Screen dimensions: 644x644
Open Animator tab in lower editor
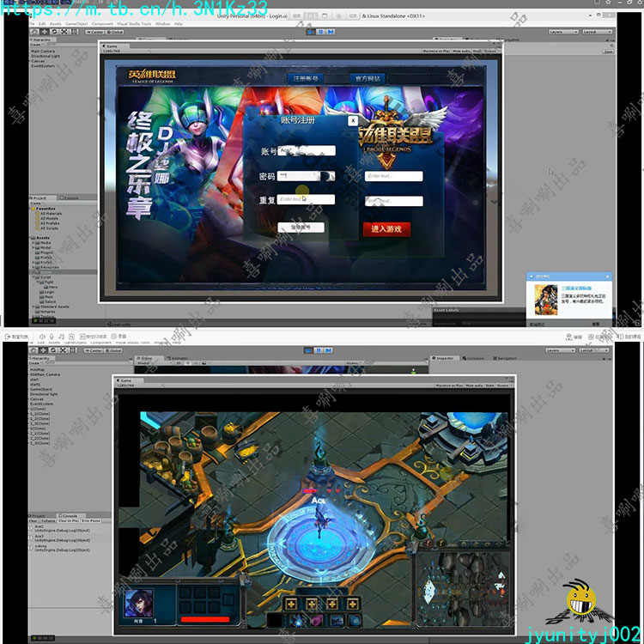[x=178, y=358]
